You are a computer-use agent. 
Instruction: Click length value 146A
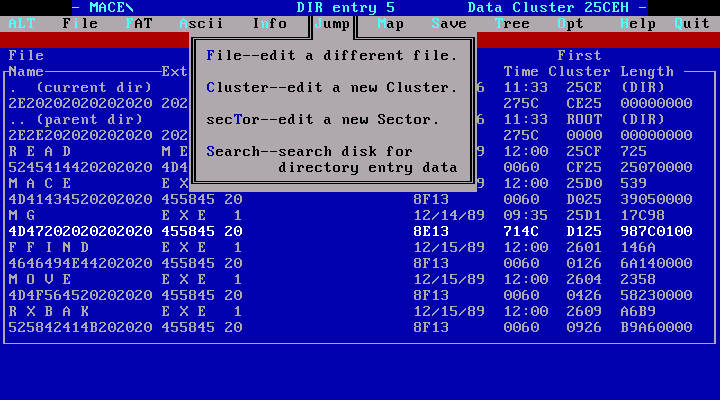(x=638, y=248)
